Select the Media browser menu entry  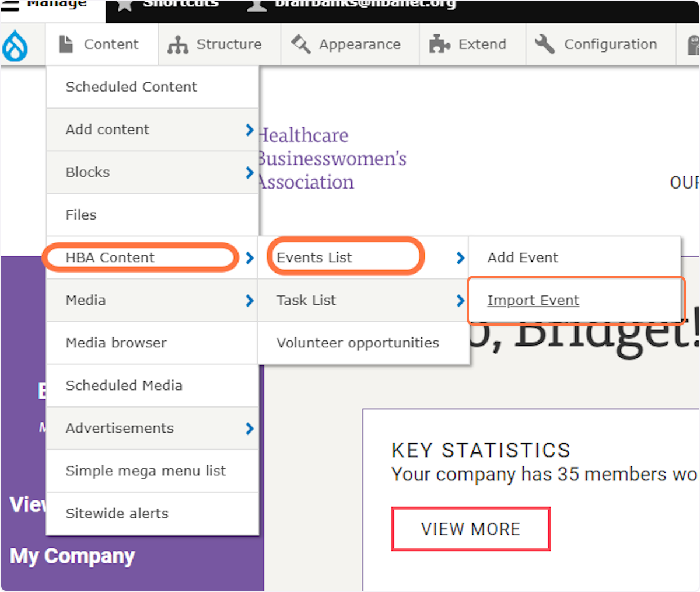pos(117,343)
